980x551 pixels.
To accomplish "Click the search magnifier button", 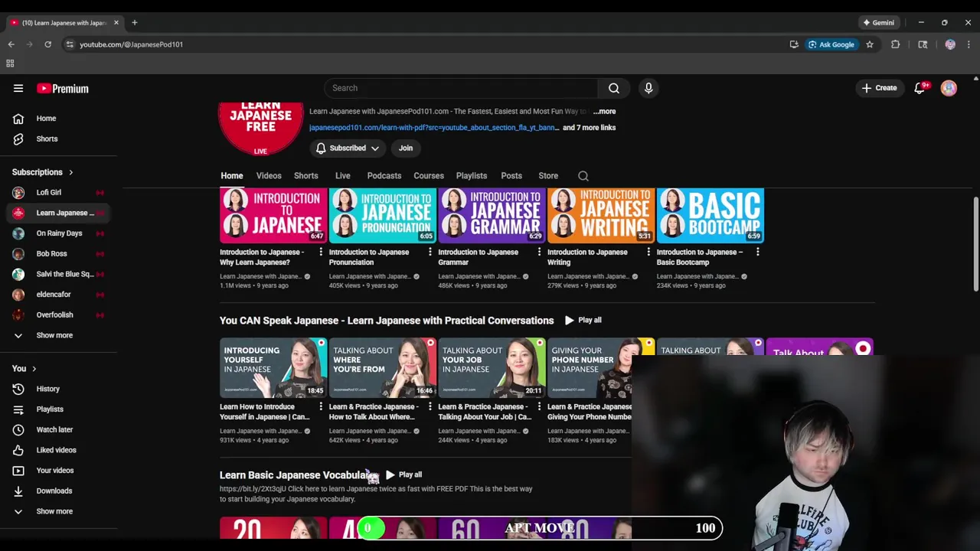I will coord(613,88).
